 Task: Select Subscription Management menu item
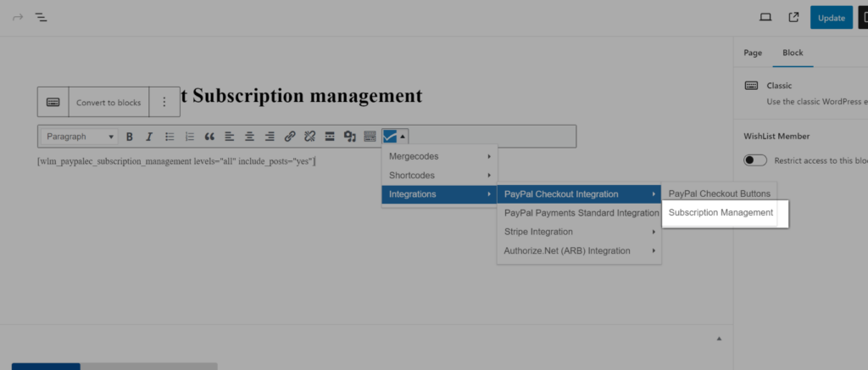[721, 212]
